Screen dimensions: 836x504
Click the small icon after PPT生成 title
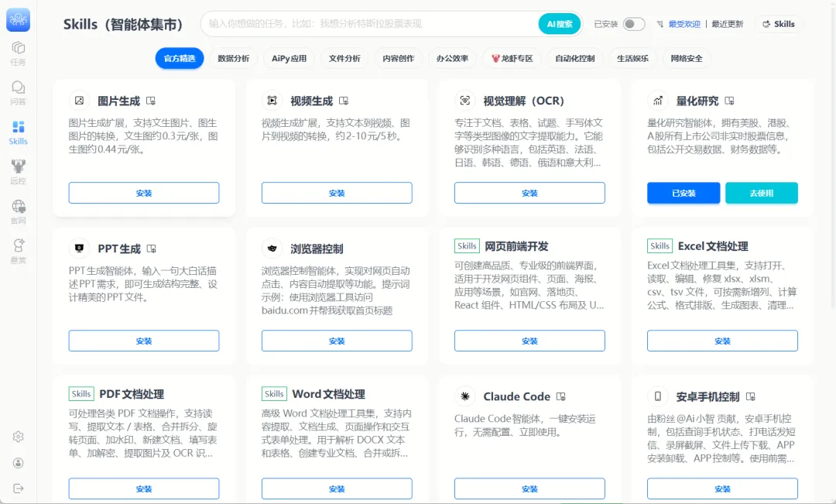coord(152,249)
